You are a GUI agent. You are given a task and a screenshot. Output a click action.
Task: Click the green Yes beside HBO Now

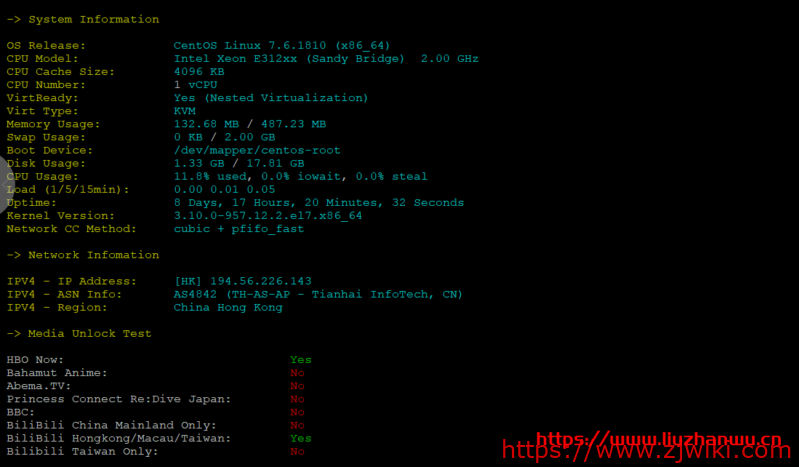pos(301,359)
